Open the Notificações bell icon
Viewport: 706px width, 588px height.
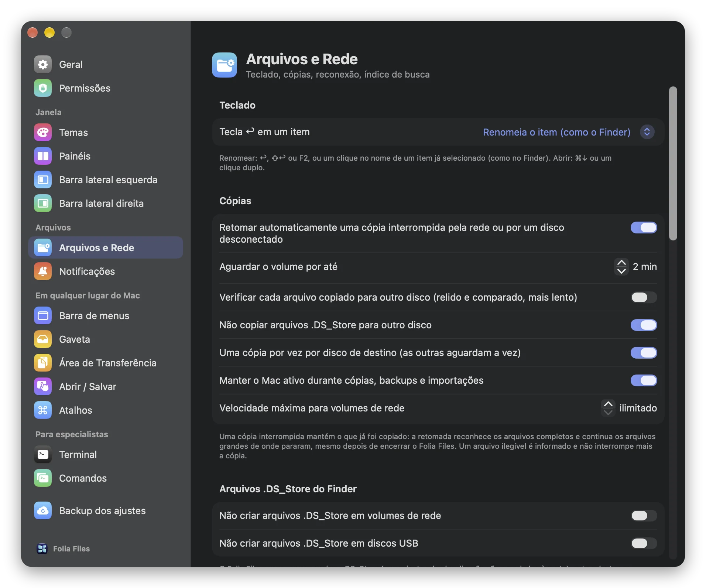point(43,271)
